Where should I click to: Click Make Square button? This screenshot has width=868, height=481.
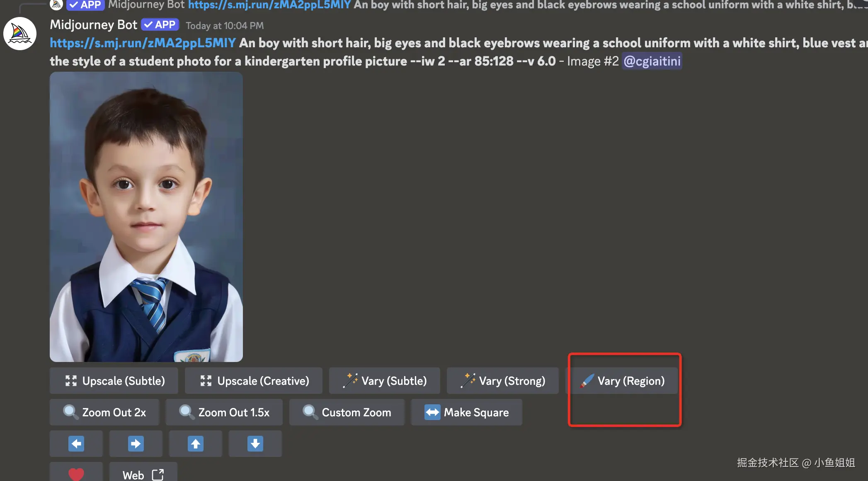coord(467,412)
